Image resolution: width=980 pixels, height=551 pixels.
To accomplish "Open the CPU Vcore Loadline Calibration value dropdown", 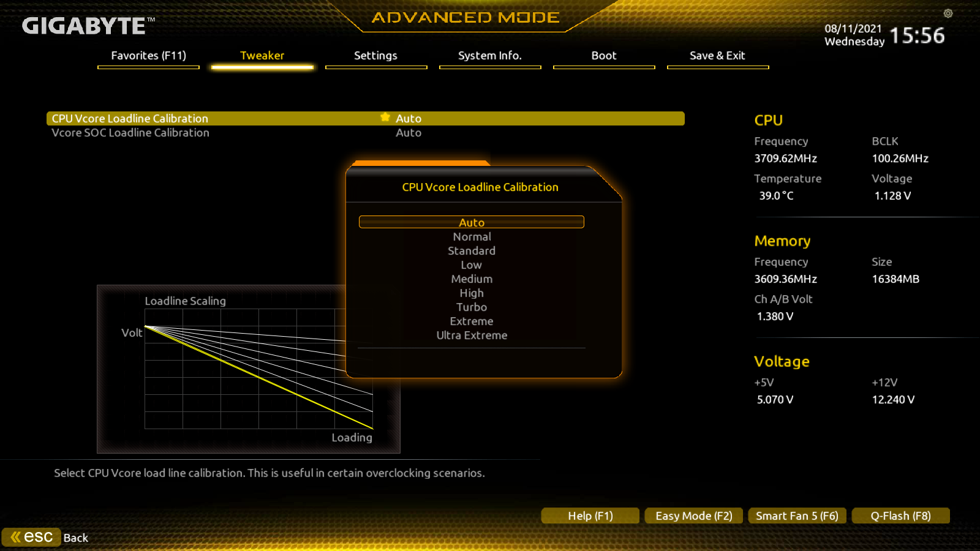I will 409,119.
